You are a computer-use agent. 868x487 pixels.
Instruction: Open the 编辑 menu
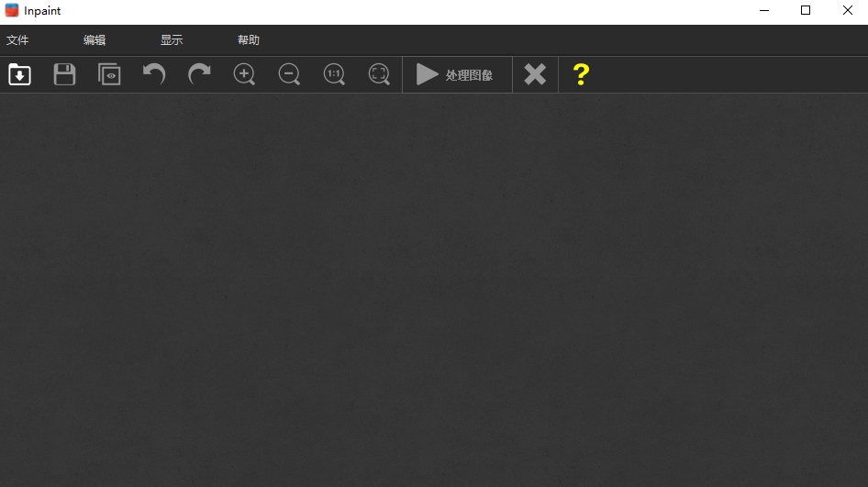coord(95,39)
